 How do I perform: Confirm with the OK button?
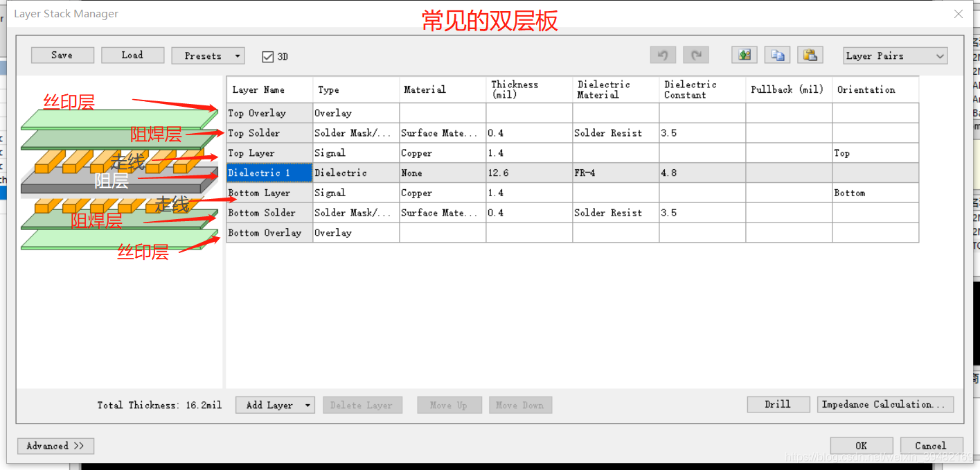861,445
